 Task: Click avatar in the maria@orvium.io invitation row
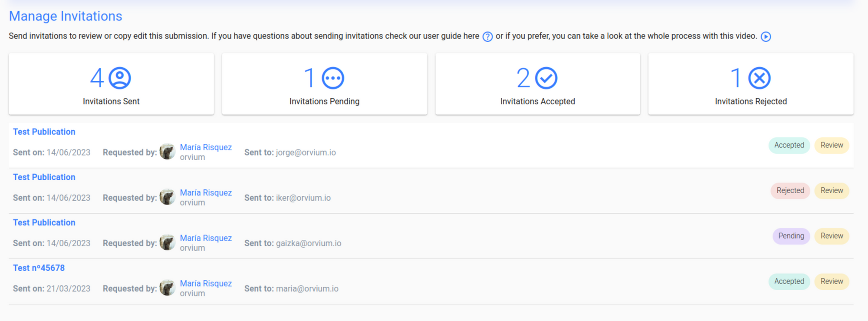point(168,288)
